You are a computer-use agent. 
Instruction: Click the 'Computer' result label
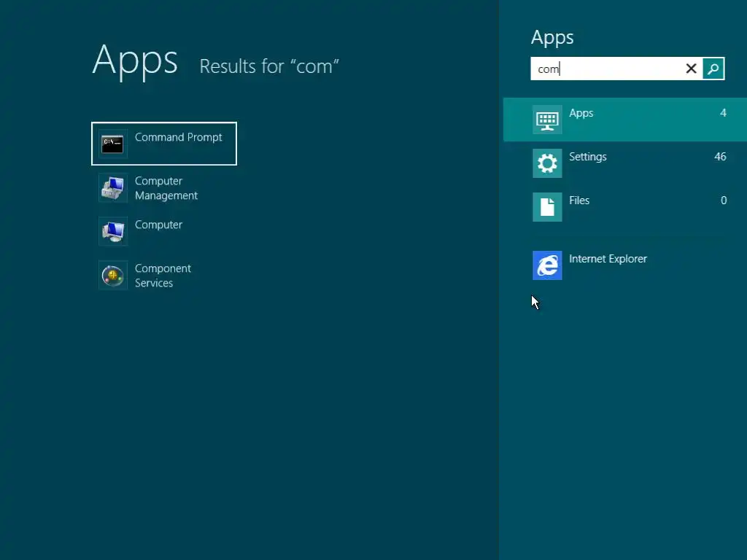158,225
